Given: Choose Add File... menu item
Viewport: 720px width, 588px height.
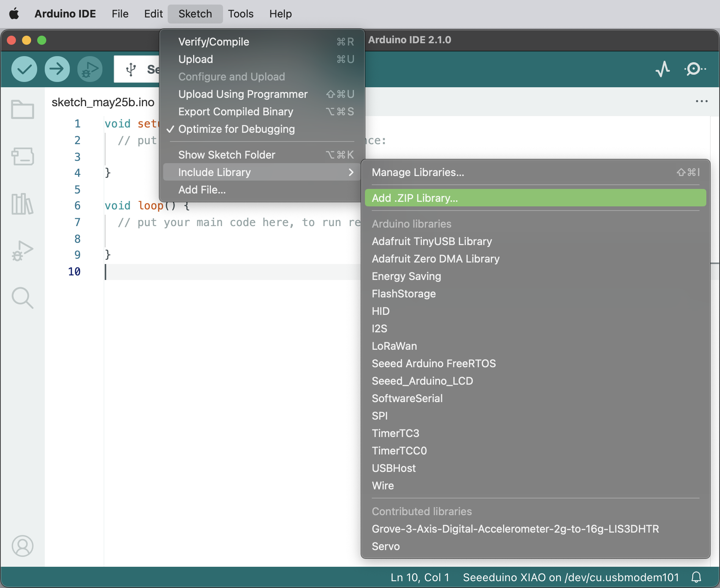Looking at the screenshot, I should (x=262, y=190).
